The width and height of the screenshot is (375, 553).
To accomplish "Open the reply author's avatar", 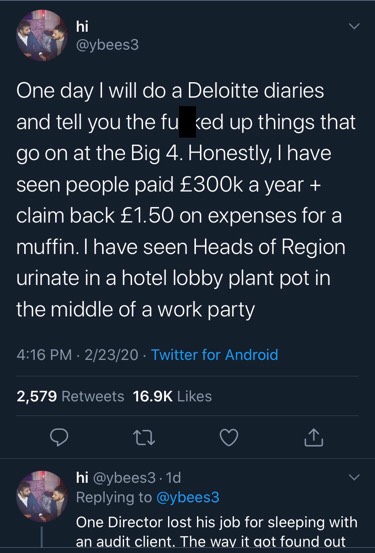I will (x=42, y=496).
